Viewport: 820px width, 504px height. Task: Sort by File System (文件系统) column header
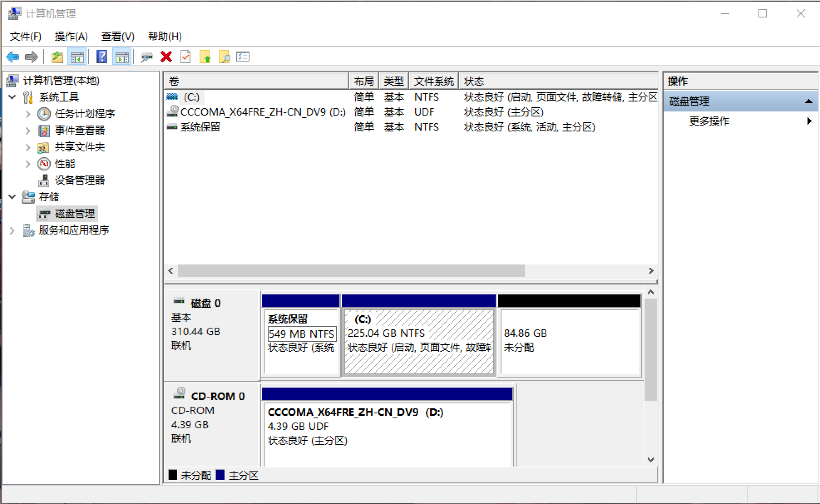click(x=434, y=81)
